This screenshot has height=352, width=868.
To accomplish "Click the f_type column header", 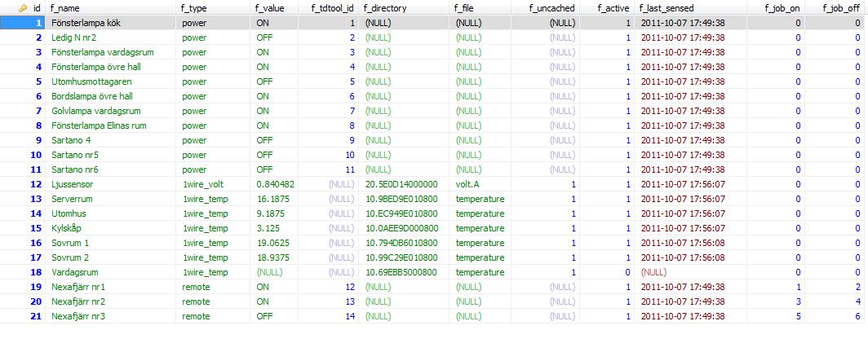I will coord(196,8).
